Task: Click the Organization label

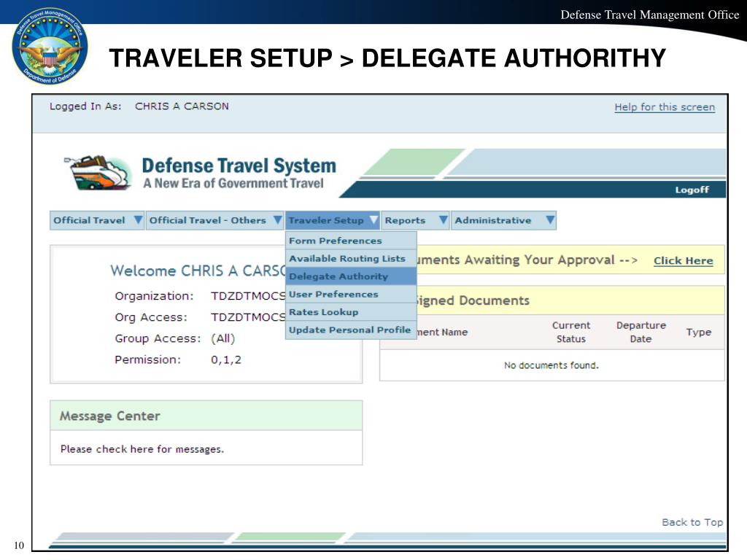Action: 155,296
